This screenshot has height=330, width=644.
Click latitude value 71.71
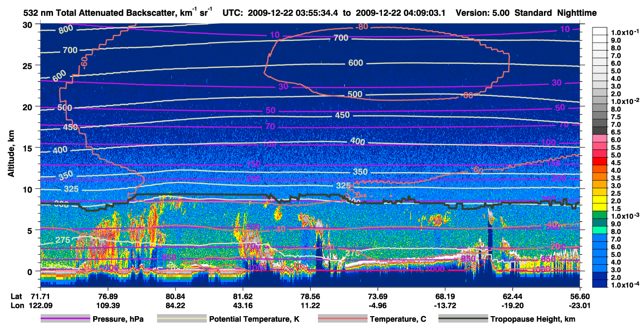click(40, 295)
